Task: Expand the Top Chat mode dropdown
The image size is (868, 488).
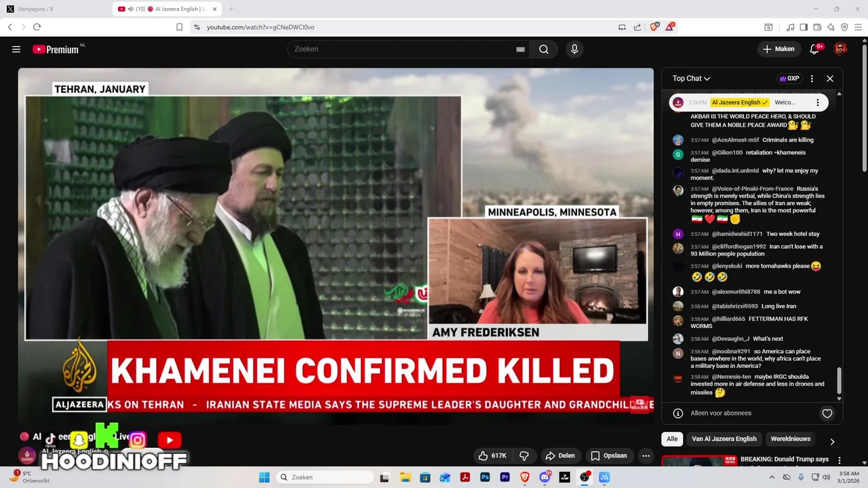Action: 691,79
